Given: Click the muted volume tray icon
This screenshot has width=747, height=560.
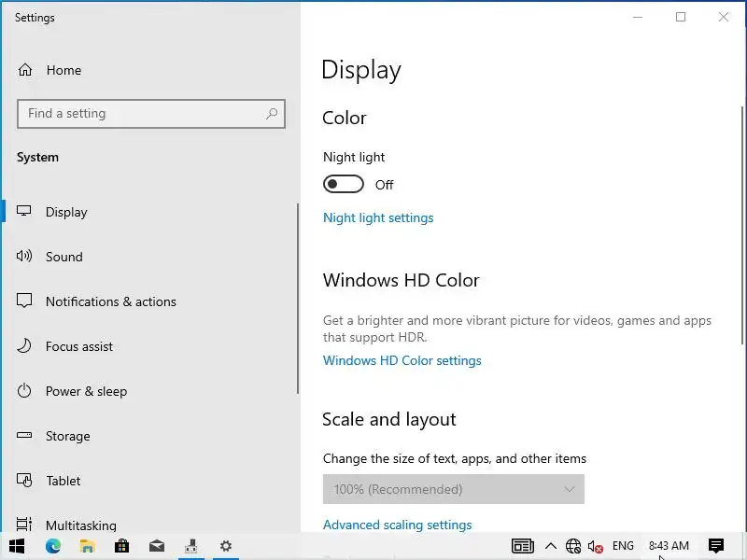Looking at the screenshot, I should 596,547.
